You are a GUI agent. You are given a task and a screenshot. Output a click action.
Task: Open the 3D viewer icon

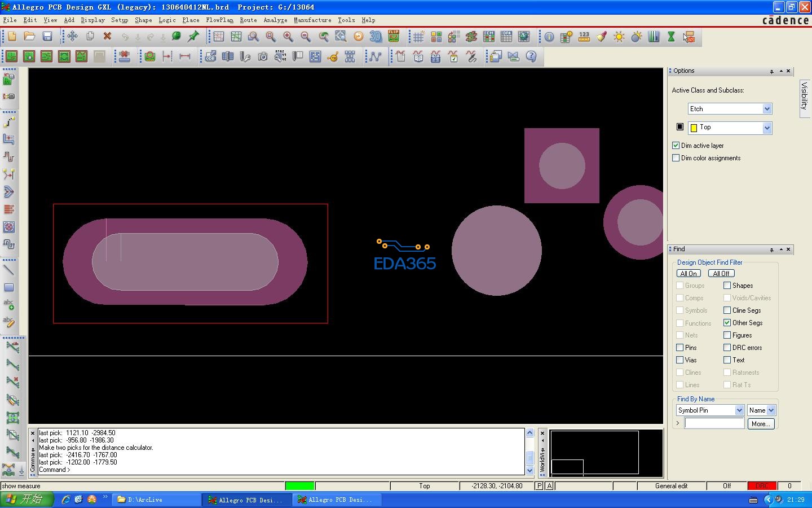[376, 37]
